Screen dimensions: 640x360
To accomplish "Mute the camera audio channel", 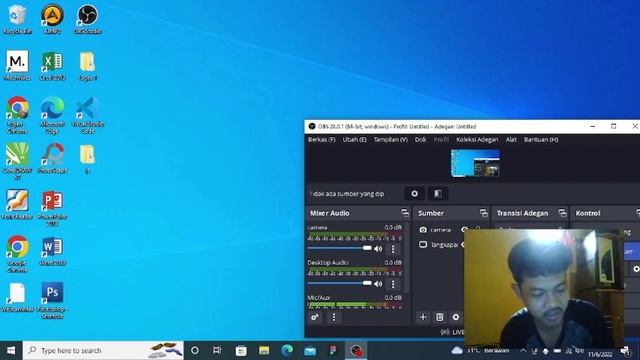I will click(378, 249).
